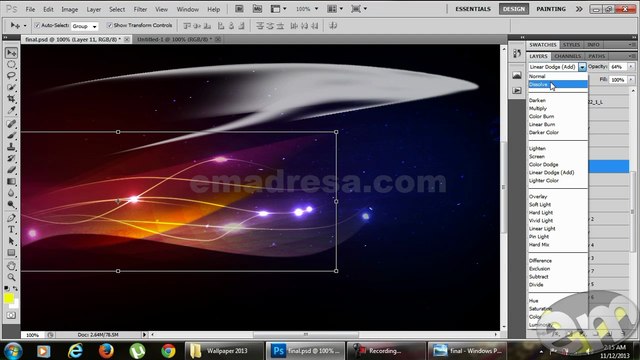This screenshot has height=360, width=640.
Task: Select the Design workspace button
Action: (513, 9)
